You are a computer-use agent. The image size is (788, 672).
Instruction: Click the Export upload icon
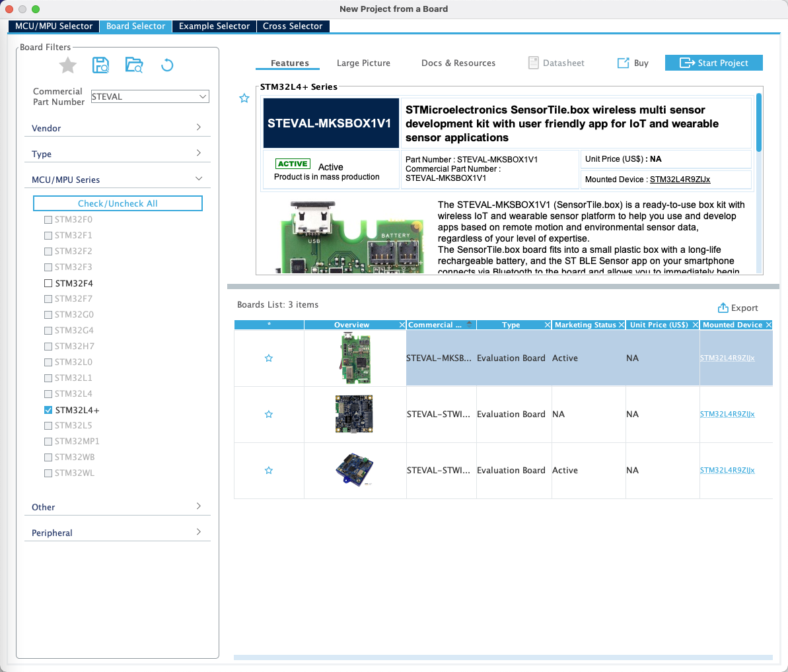click(723, 308)
